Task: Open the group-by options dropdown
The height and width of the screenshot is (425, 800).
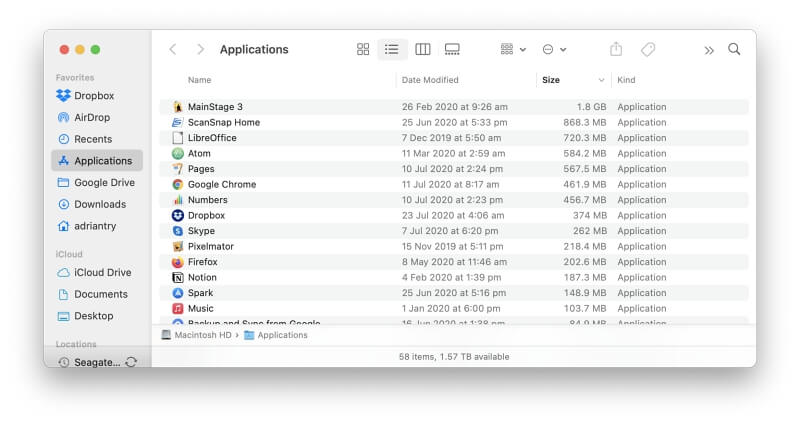Action: point(513,49)
